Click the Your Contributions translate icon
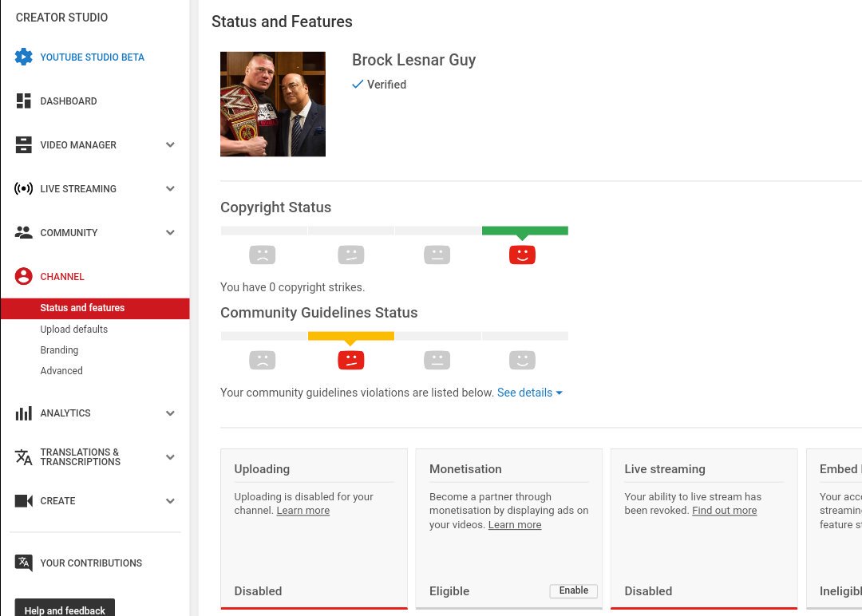This screenshot has width=862, height=616. pos(23,563)
